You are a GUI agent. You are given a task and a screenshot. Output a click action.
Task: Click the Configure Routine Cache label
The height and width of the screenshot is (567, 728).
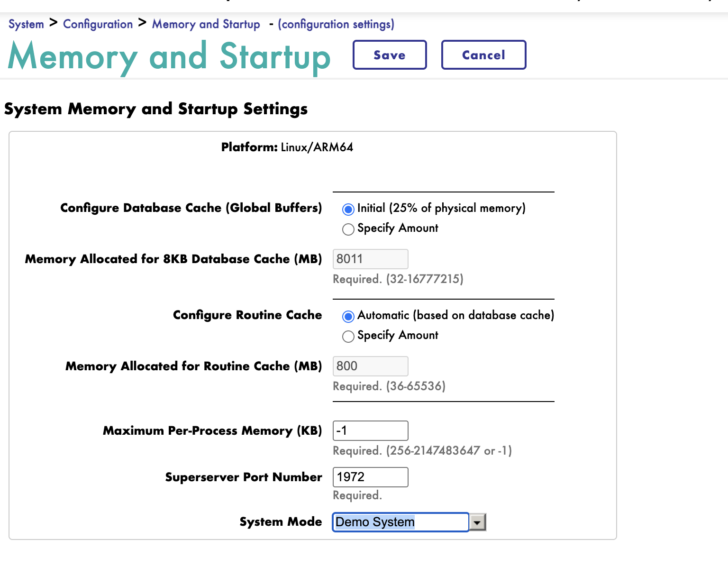[247, 315]
